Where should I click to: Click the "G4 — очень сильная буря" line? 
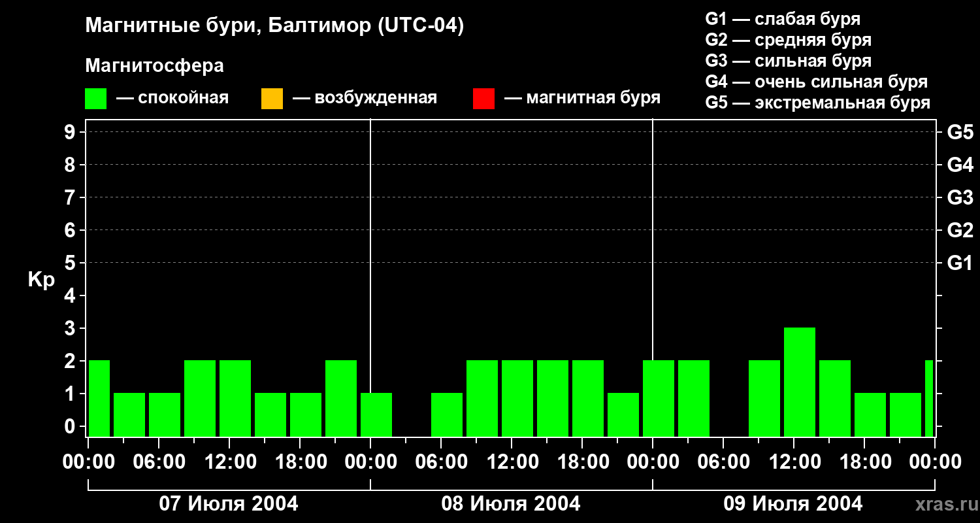click(x=817, y=82)
